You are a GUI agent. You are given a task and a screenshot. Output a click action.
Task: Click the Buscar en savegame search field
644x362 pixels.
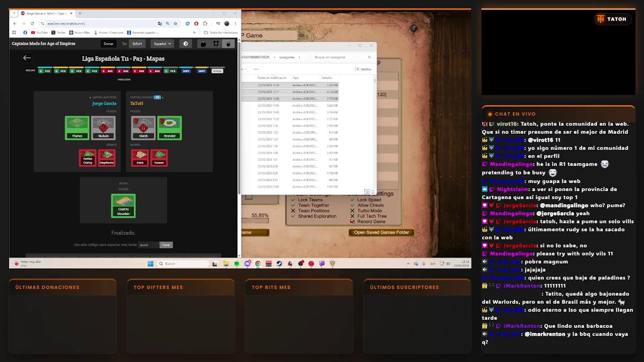(x=343, y=57)
